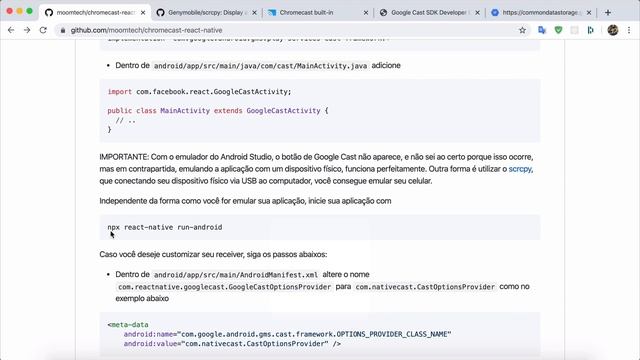Close the Chromecast built-in tab
Screen dimensions: 640x360
click(366, 13)
